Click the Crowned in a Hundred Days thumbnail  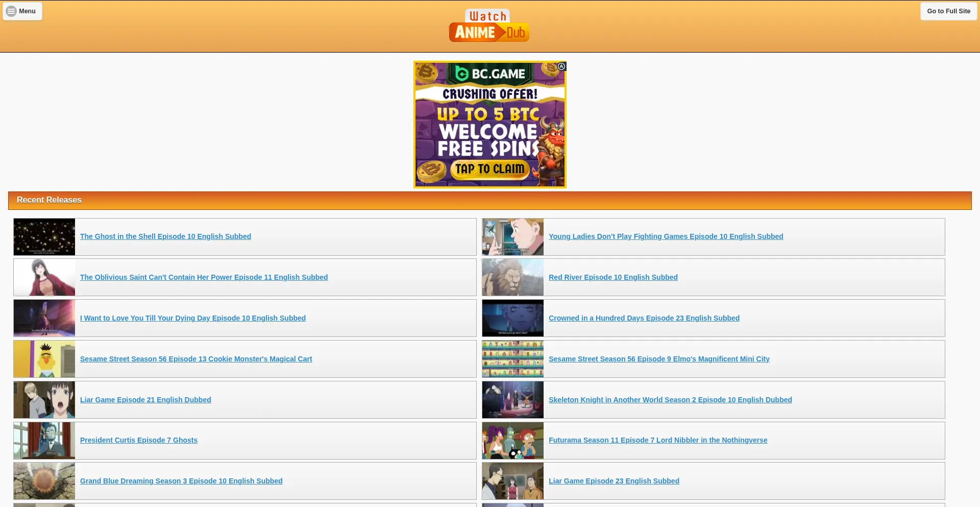tap(513, 318)
